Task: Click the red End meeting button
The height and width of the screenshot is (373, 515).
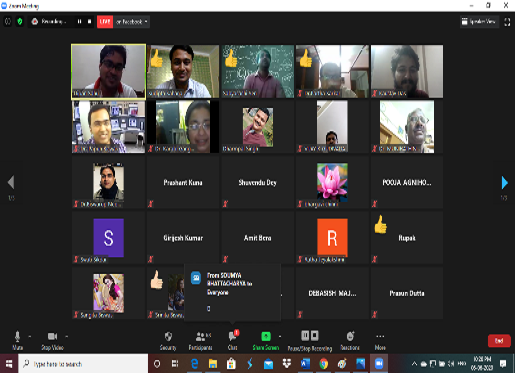Action: pyautogui.click(x=499, y=341)
